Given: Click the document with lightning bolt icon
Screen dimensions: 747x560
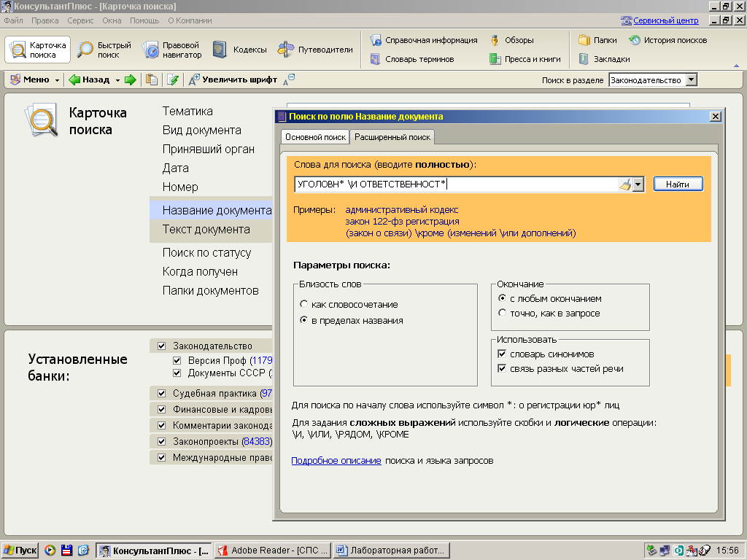Looking at the screenshot, I should 173,79.
